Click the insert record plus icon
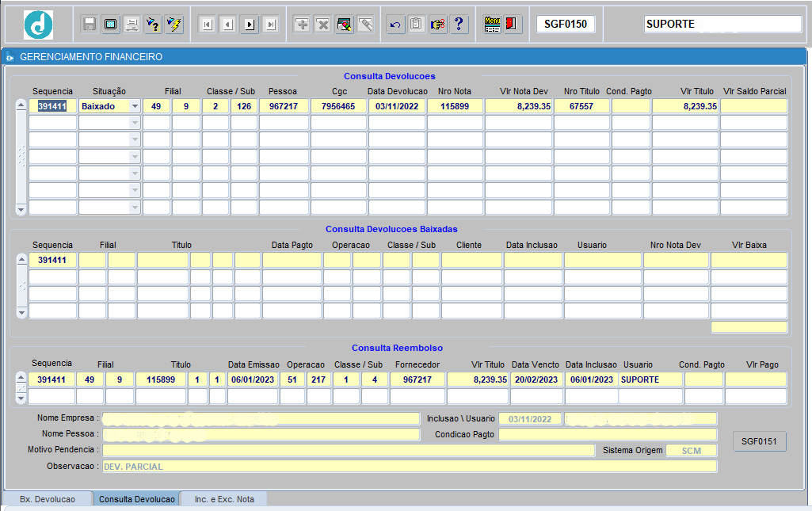Screen dimensions: 812x511 click(x=302, y=25)
